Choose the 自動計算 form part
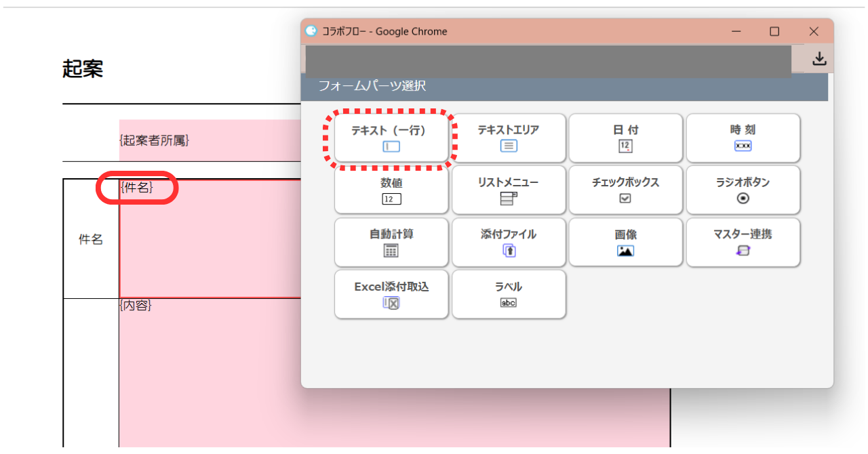The width and height of the screenshot is (868, 454). point(391,242)
